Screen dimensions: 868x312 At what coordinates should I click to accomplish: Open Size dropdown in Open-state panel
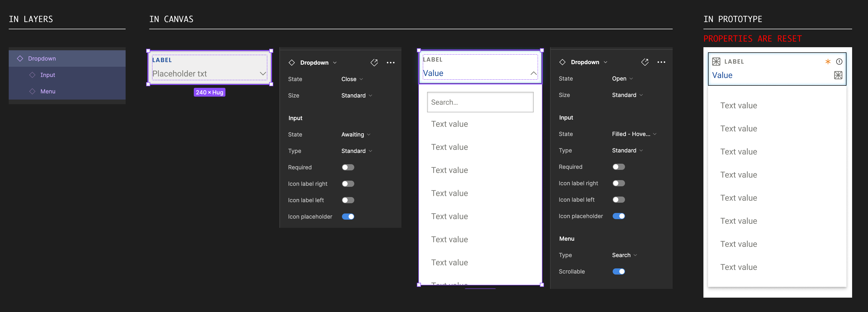point(627,95)
